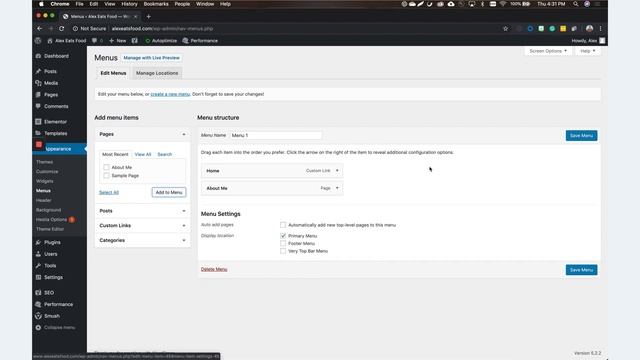Open Smush in the sidebar

click(52, 316)
